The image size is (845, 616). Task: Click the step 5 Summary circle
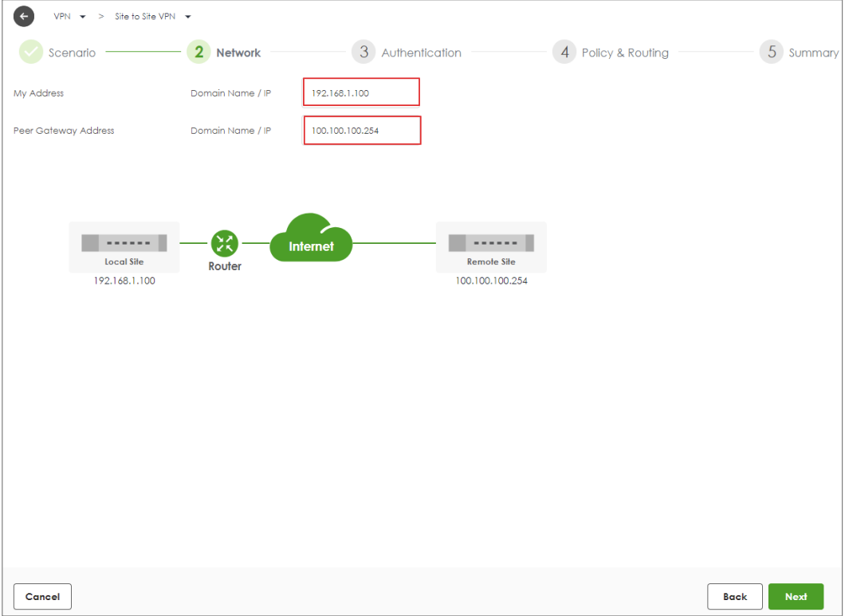(771, 53)
